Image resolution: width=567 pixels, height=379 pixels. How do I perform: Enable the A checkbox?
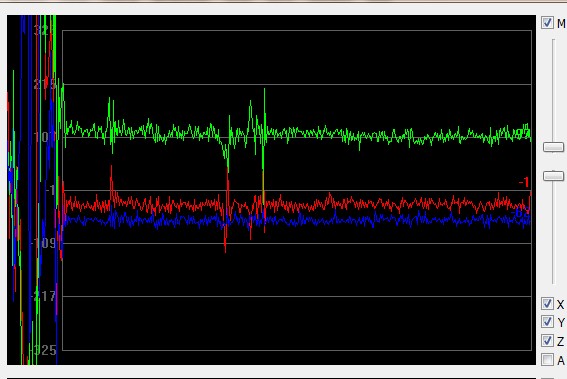point(547,360)
